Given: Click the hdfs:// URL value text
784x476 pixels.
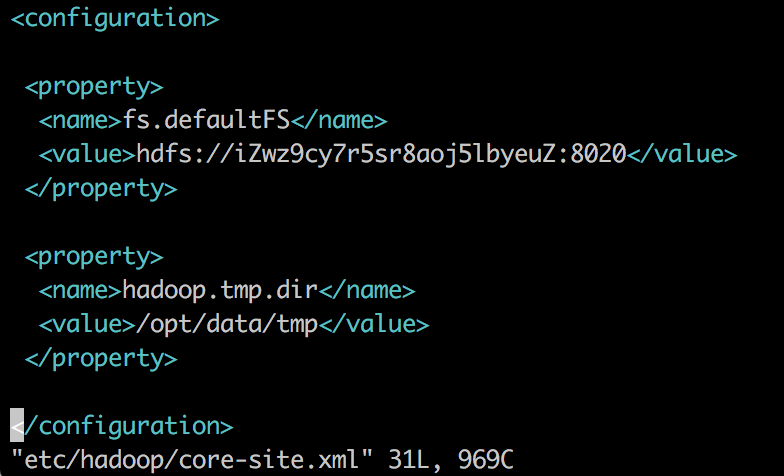Looking at the screenshot, I should click(x=382, y=154).
